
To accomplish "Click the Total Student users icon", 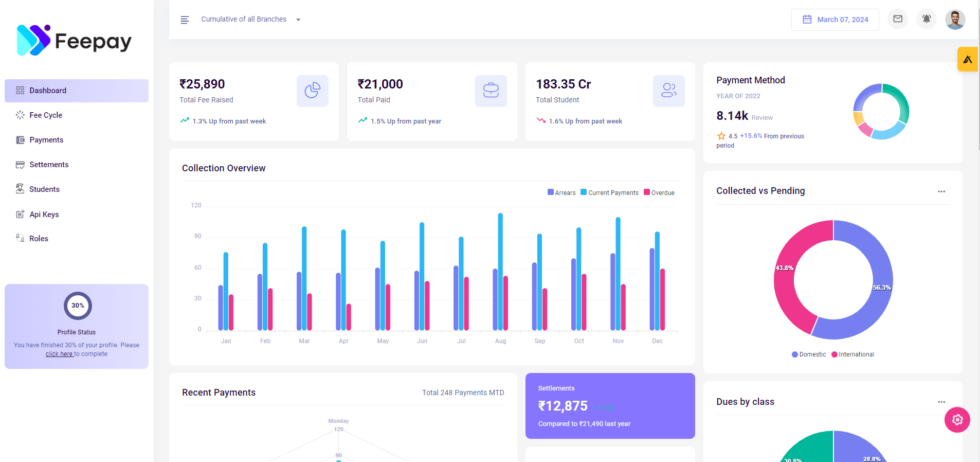I will coord(668,91).
